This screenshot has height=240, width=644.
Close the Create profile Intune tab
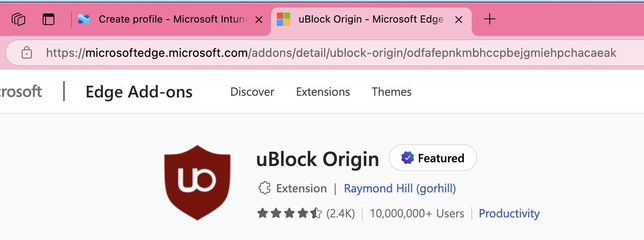259,20
